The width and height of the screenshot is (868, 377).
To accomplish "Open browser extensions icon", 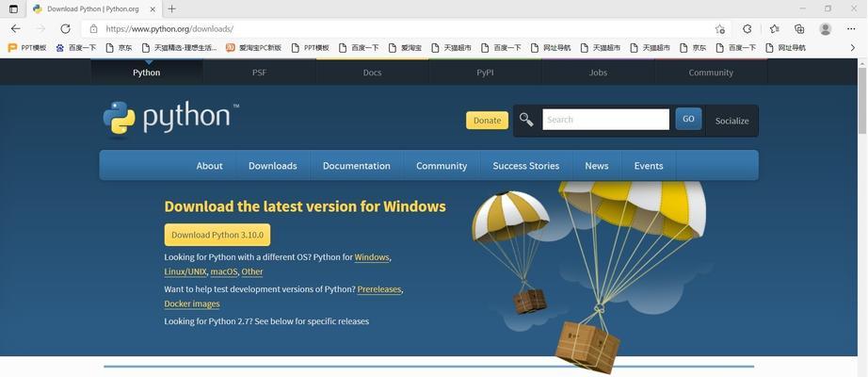I will [x=747, y=29].
